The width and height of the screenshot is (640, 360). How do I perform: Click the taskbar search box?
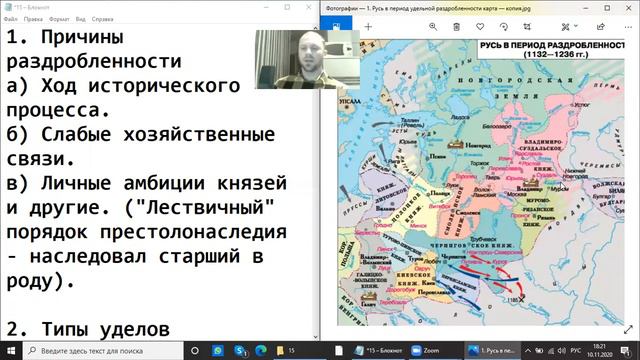[x=103, y=351]
